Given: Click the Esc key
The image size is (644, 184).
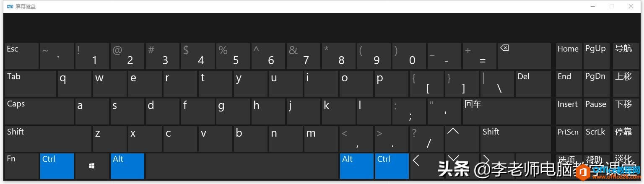Looking at the screenshot, I should (22, 56).
